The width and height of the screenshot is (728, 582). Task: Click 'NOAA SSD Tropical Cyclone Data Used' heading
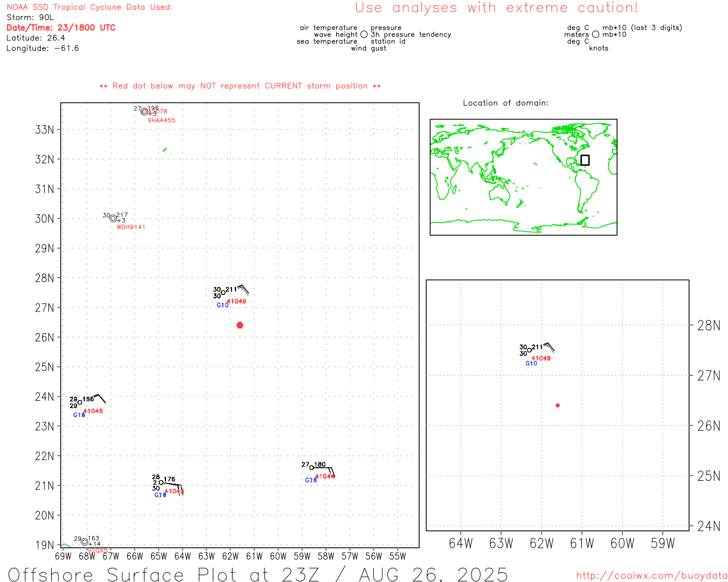(89, 7)
